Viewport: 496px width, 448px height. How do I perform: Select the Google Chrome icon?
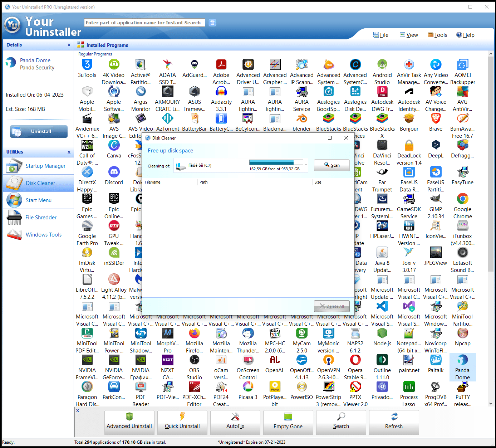click(x=463, y=199)
